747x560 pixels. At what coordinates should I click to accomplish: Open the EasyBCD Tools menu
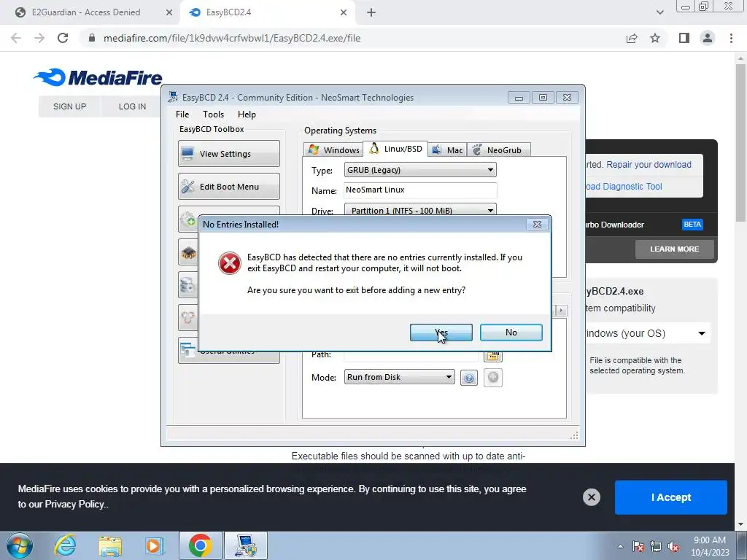click(x=213, y=114)
